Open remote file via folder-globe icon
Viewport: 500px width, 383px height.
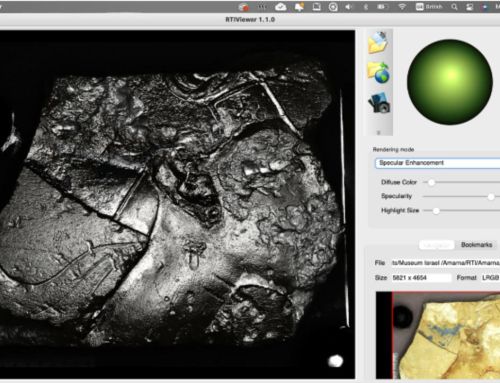(379, 73)
